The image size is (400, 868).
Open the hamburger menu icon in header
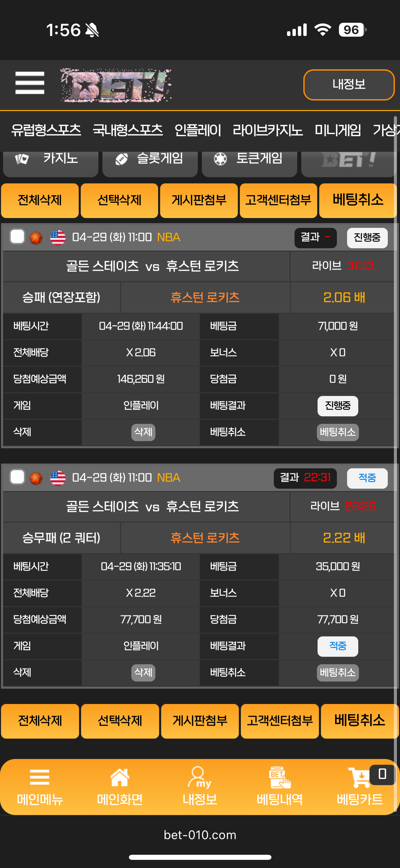[30, 83]
